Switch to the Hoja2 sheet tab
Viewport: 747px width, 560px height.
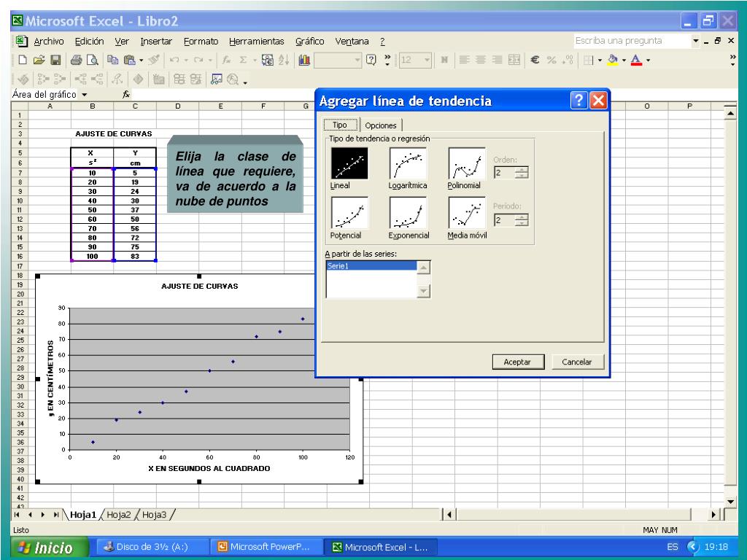(119, 515)
